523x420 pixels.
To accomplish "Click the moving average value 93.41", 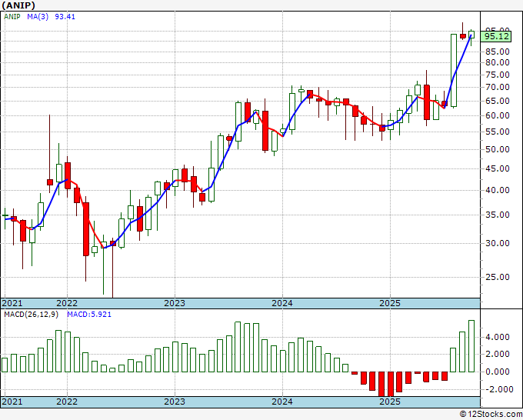I will tap(65, 17).
